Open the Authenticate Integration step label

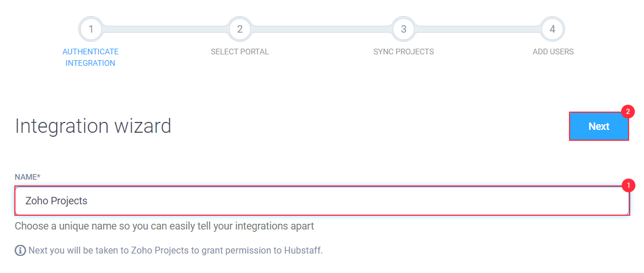point(90,57)
